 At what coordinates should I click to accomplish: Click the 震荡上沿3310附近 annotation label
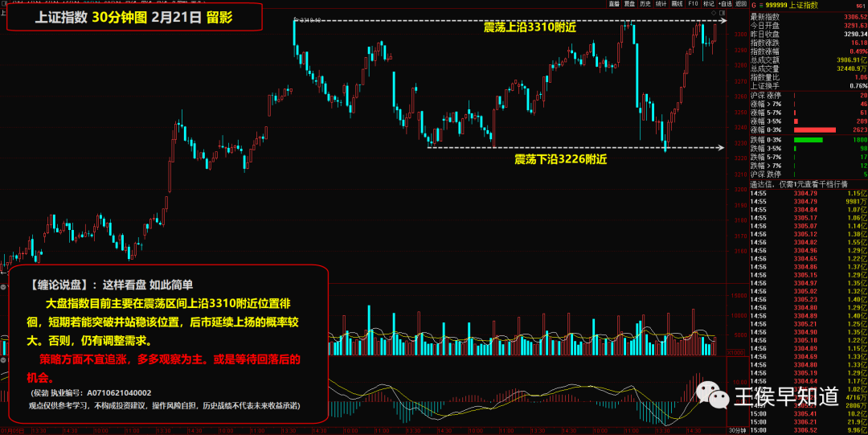(x=529, y=27)
